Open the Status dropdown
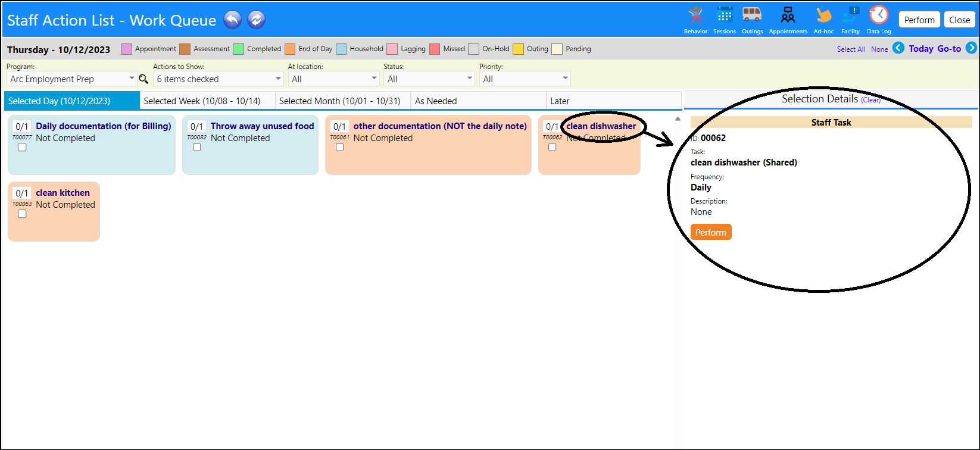 click(x=429, y=79)
